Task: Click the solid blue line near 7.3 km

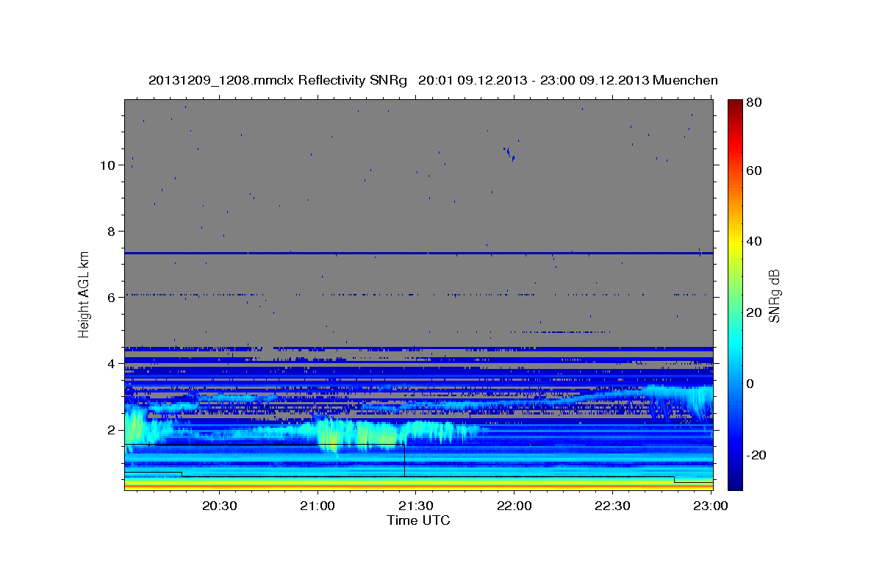Action: pyautogui.click(x=418, y=253)
